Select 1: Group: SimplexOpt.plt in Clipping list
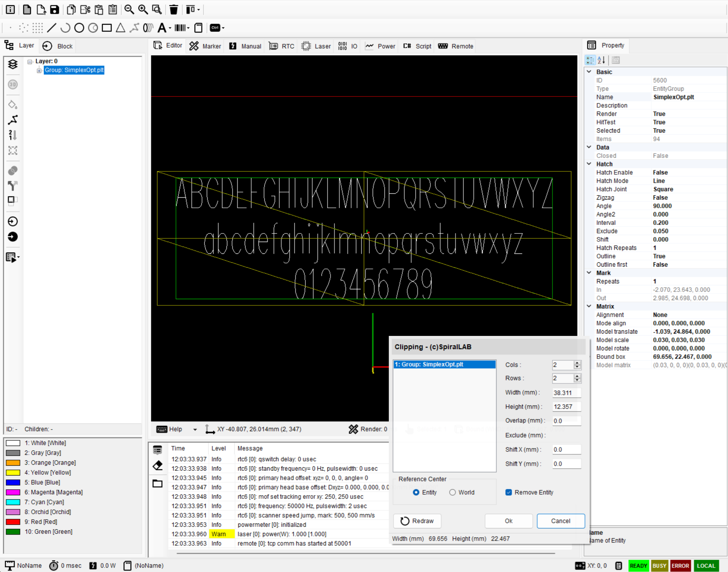The image size is (728, 572). pos(444,364)
